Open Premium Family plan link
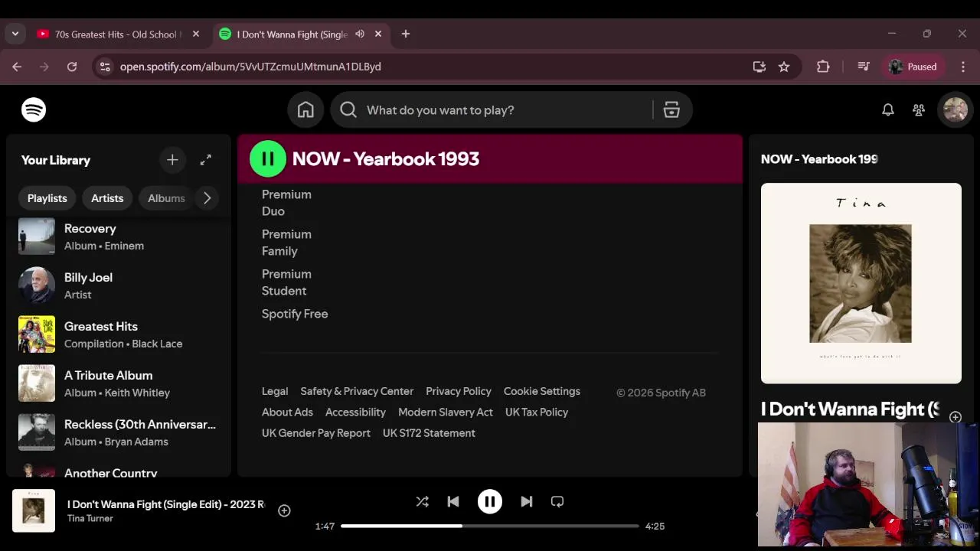Image resolution: width=980 pixels, height=551 pixels. pos(286,243)
